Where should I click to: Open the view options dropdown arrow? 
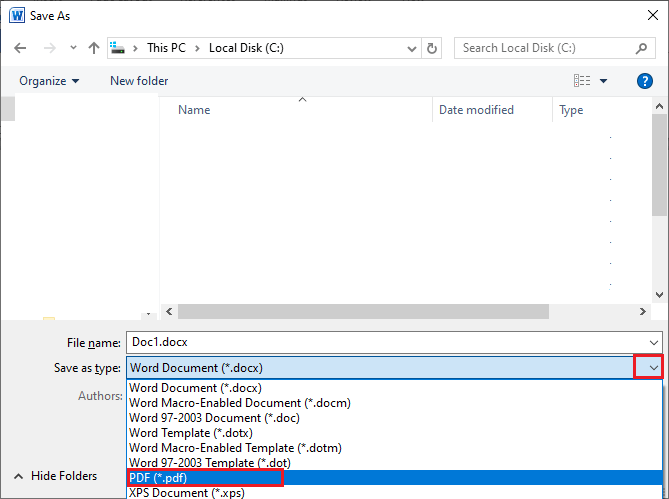[x=603, y=81]
